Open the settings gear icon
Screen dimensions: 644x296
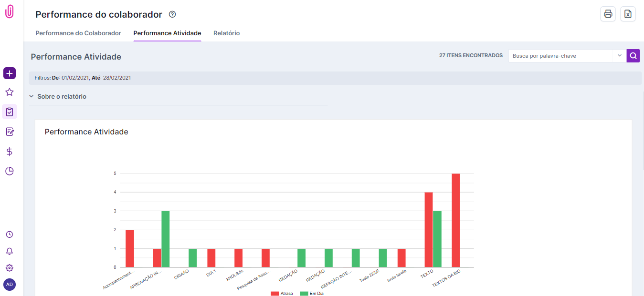[10, 268]
